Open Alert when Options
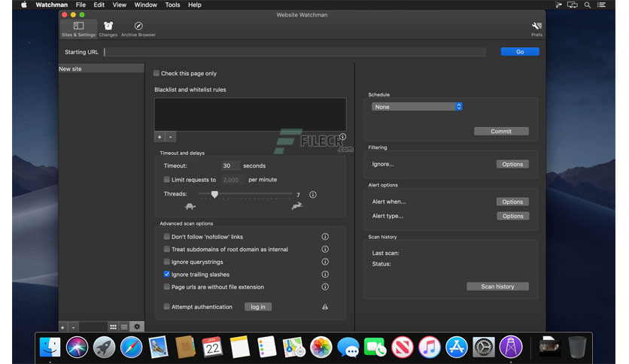 512,202
